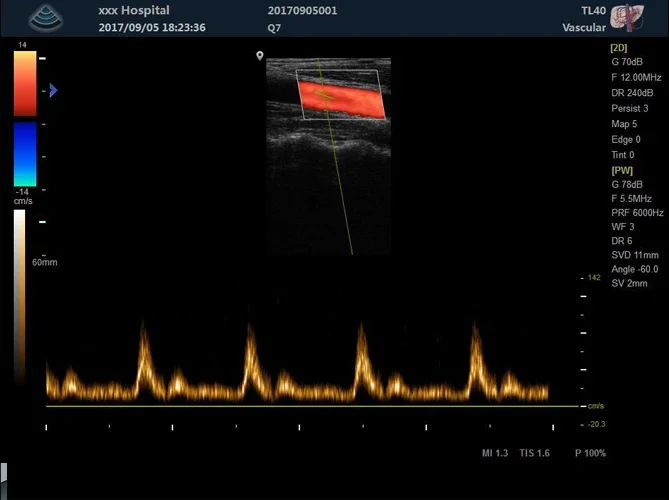The height and width of the screenshot is (500, 669).
Task: Click the small gray marker at bottom-left corner
Action: (x=4, y=470)
